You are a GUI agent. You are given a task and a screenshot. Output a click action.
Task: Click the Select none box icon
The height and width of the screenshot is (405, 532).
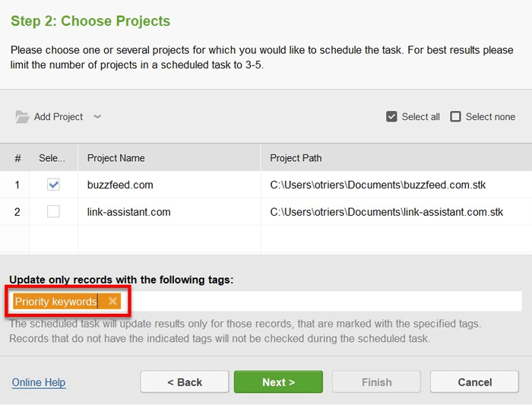[x=455, y=117]
